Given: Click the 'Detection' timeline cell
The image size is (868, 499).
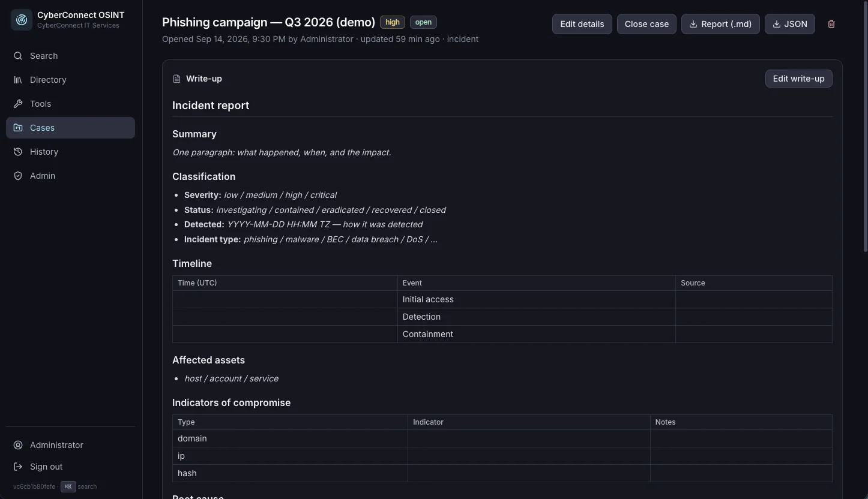Looking at the screenshot, I should 536,317.
